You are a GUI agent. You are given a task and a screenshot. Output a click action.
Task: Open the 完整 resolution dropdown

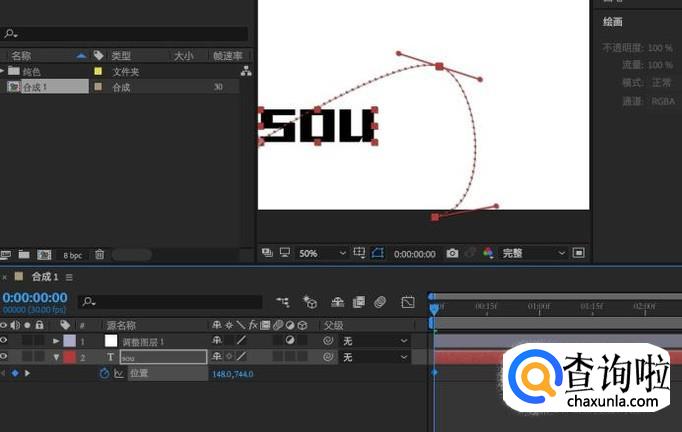click(x=533, y=254)
